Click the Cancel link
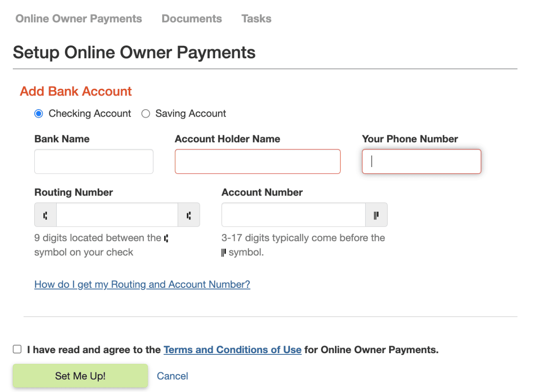 (x=172, y=376)
